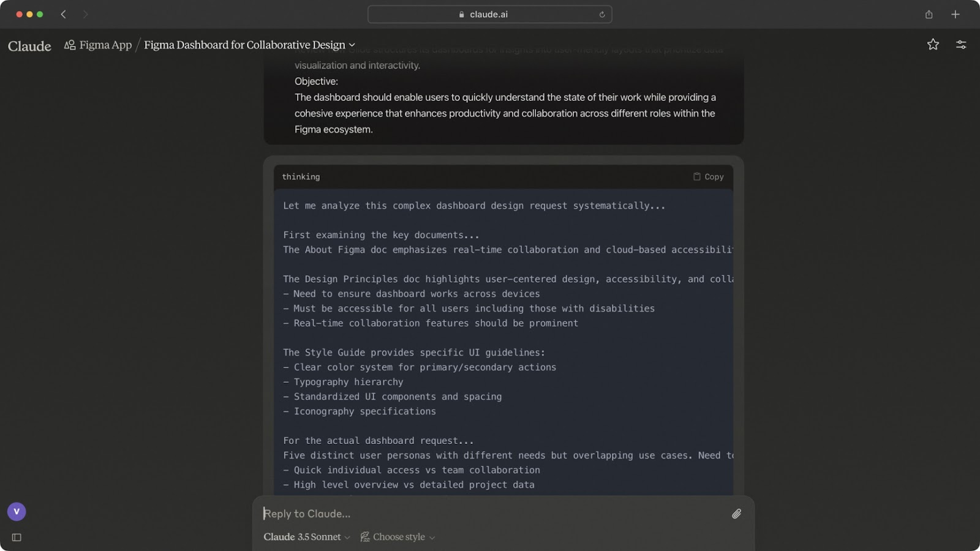
Task: Expand the Choose style dropdown
Action: (x=398, y=537)
